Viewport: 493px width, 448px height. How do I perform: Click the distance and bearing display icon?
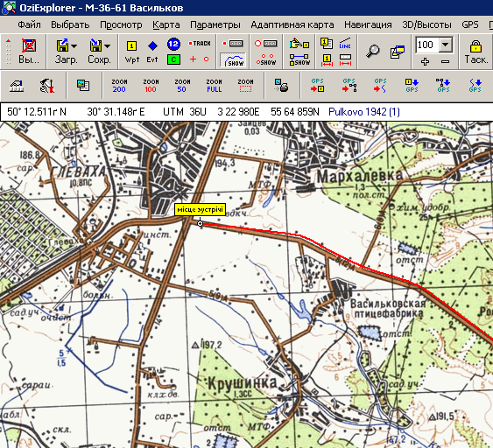345,59
